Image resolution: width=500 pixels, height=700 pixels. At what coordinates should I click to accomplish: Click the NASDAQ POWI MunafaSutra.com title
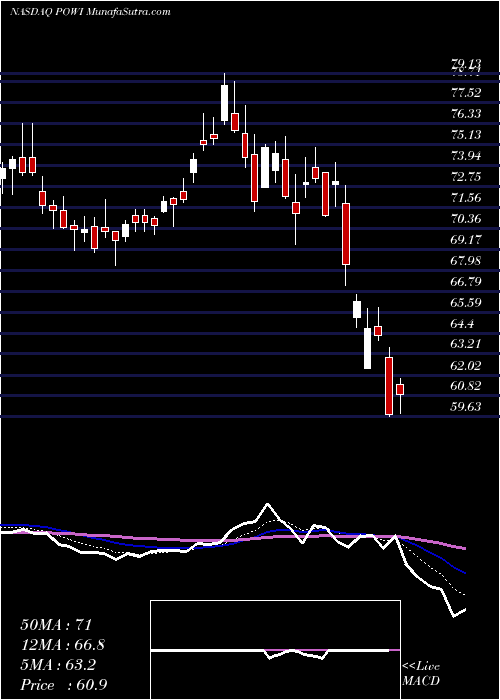(x=90, y=12)
